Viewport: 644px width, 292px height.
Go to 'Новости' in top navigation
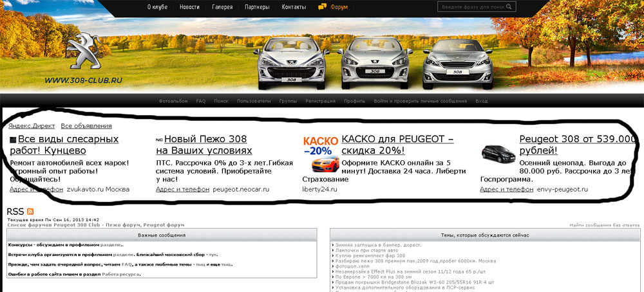coord(189,7)
